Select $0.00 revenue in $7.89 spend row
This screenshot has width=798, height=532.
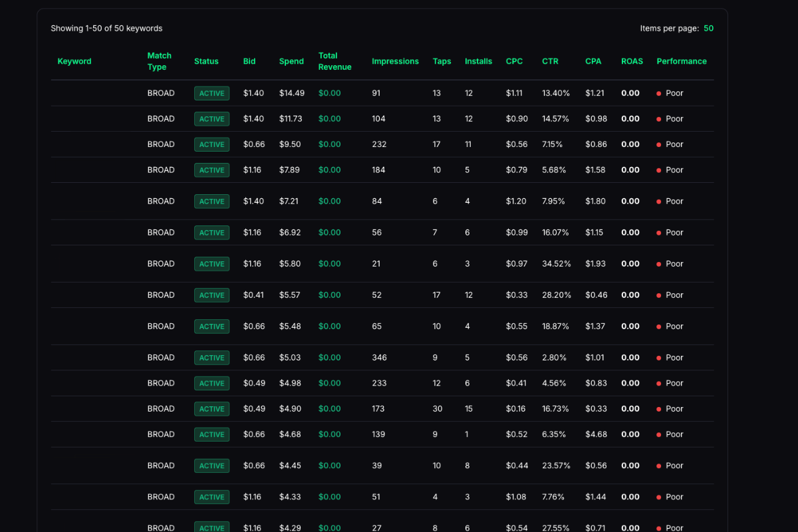pyautogui.click(x=329, y=170)
